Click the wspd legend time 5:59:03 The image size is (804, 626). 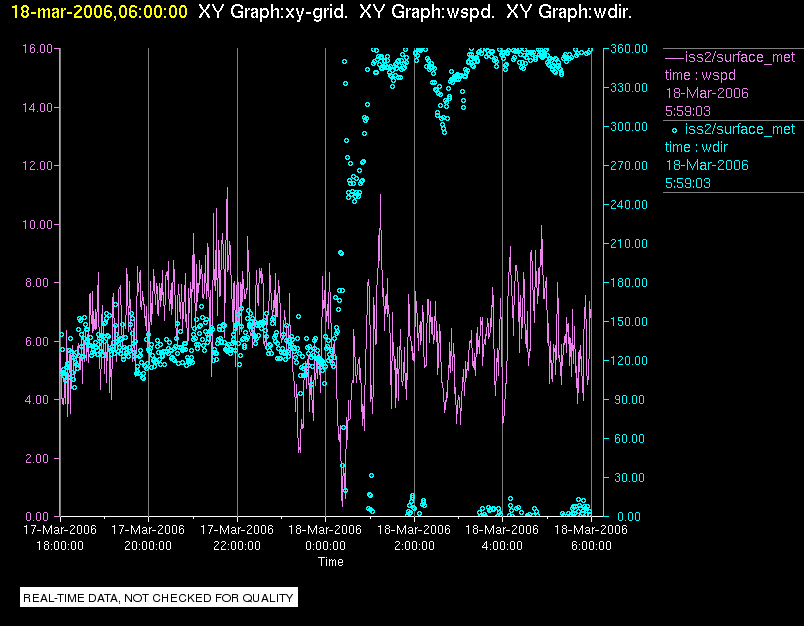point(688,111)
